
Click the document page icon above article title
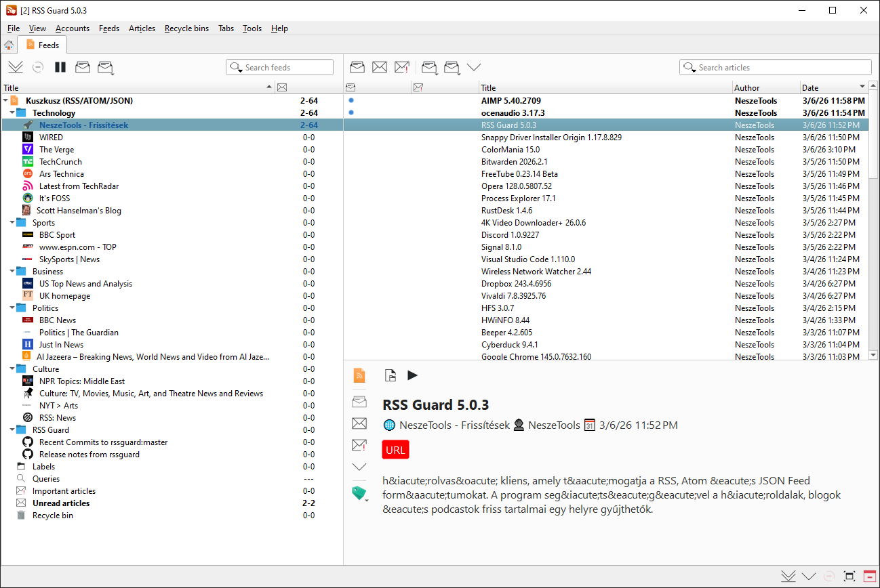pos(391,375)
